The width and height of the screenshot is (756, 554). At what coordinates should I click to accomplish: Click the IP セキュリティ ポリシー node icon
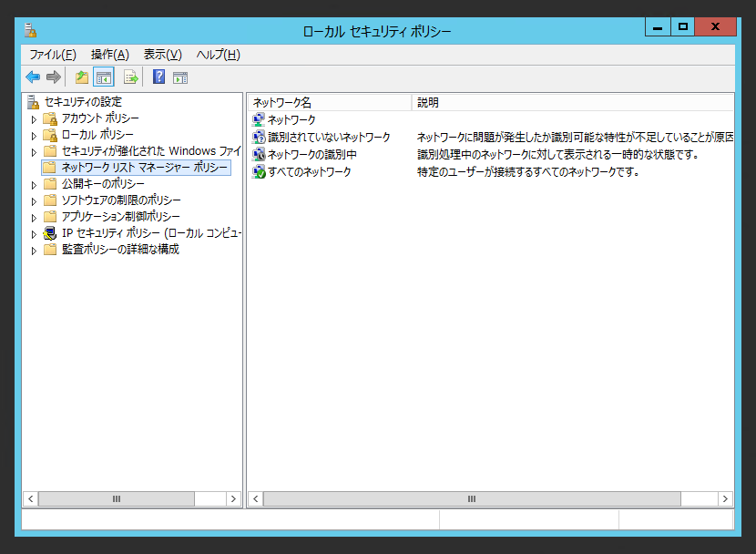[50, 233]
